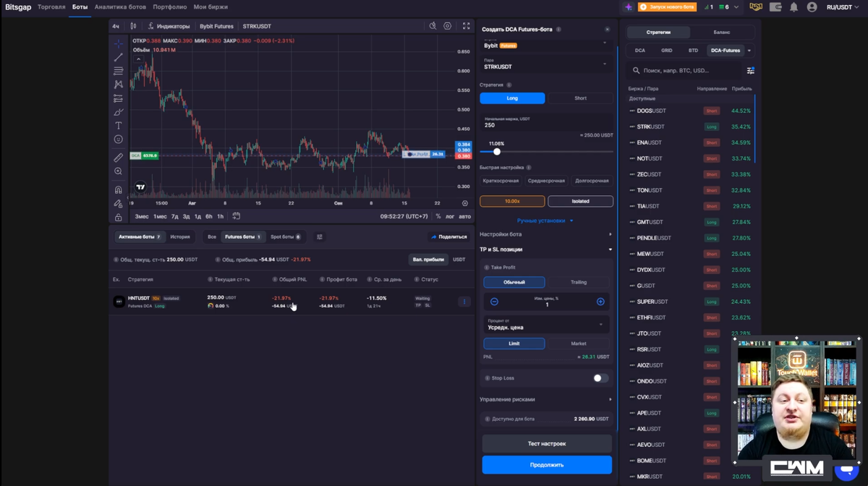Viewport: 868px width, 486px height.
Task: Select the crosshair cursor chart tool
Action: (118, 43)
